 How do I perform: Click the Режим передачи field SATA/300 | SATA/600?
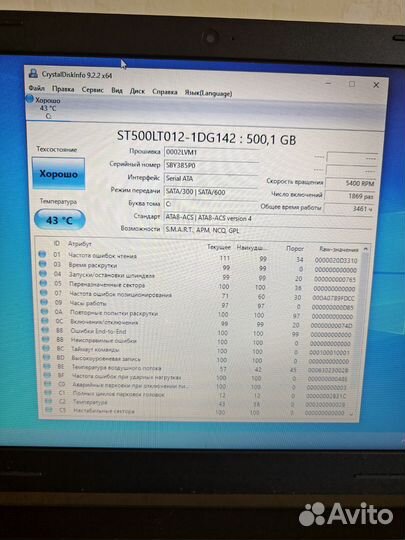pyautogui.click(x=211, y=192)
